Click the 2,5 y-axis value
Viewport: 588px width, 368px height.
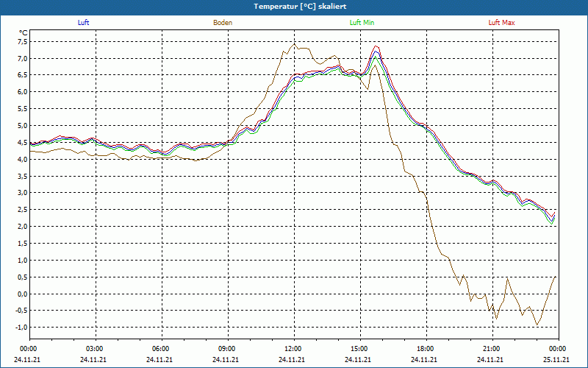click(23, 210)
